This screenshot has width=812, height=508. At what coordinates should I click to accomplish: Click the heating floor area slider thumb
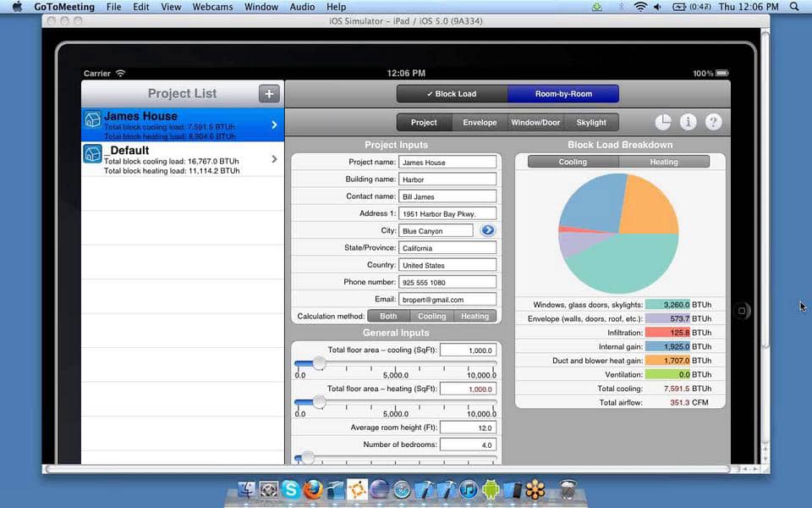(320, 401)
